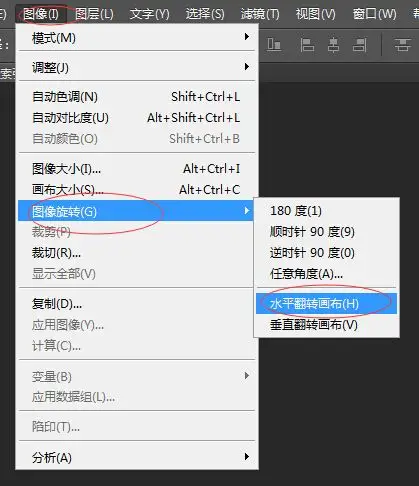Open the 窗口(W) menu
419x486 pixels.
click(x=375, y=14)
